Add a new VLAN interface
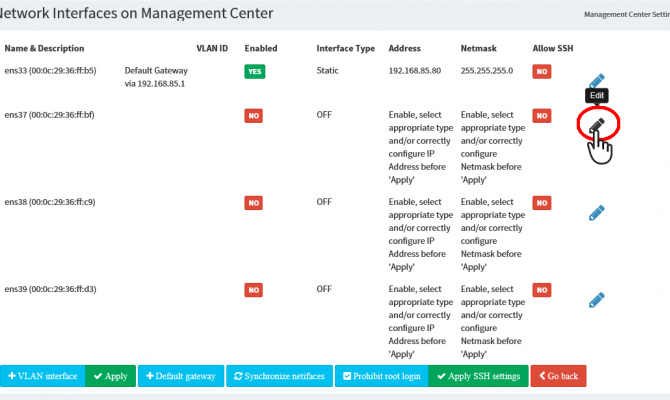The image size is (670, 400). coord(43,376)
